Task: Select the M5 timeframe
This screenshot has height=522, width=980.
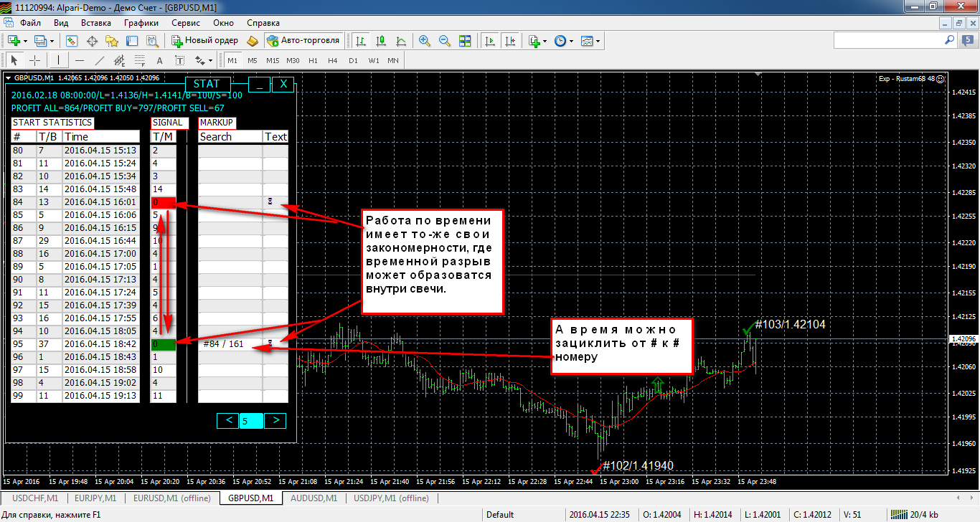Action: 253,60
